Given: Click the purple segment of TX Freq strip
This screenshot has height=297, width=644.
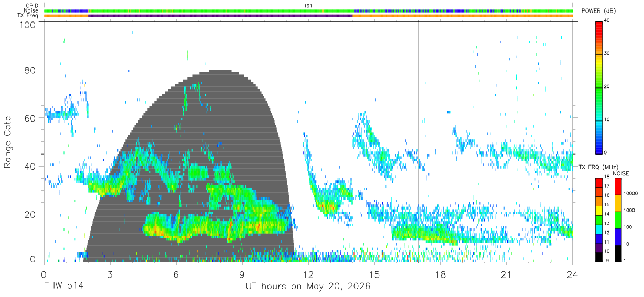Looking at the screenshot, I should click(220, 16).
